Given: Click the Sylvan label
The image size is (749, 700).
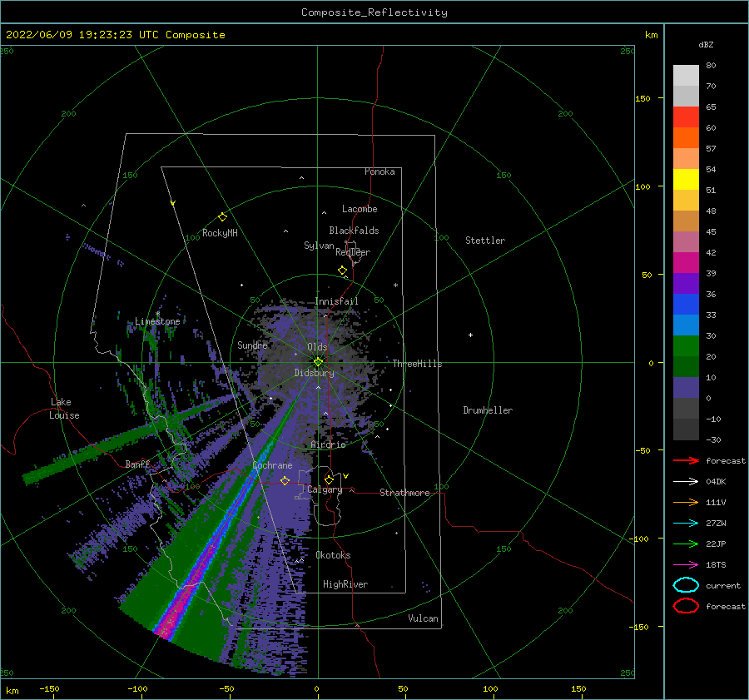Looking at the screenshot, I should point(319,246).
